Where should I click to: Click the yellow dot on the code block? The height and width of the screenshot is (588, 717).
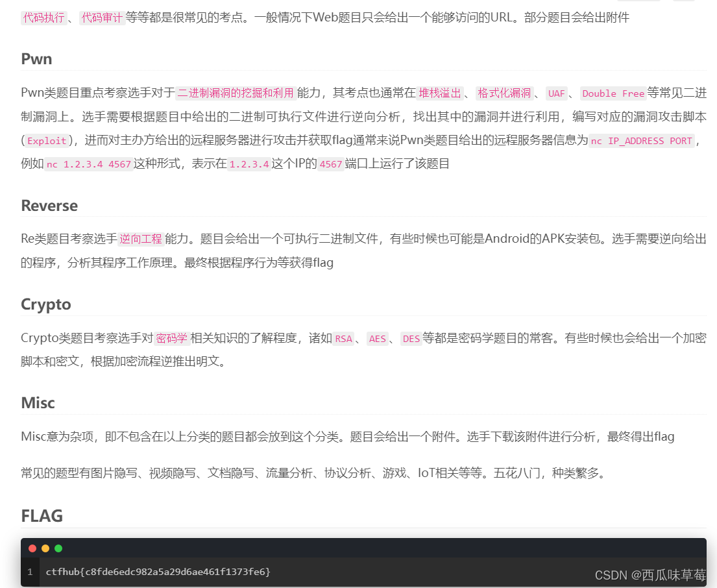tap(45, 548)
